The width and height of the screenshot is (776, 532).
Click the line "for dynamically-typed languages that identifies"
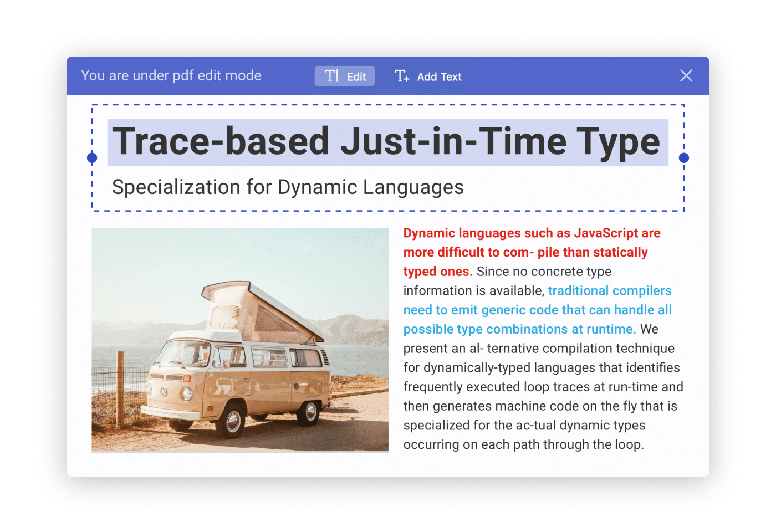[542, 367]
